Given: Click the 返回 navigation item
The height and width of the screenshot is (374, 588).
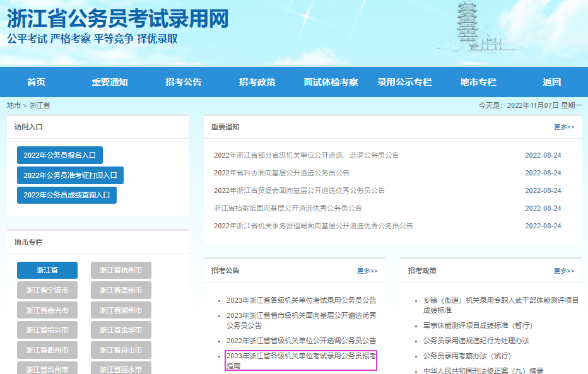Looking at the screenshot, I should click(x=551, y=82).
